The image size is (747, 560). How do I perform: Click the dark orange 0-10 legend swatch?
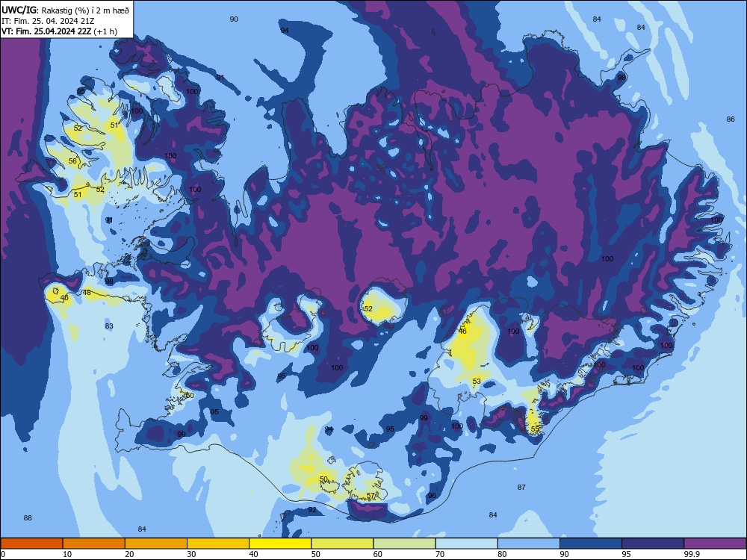31,544
